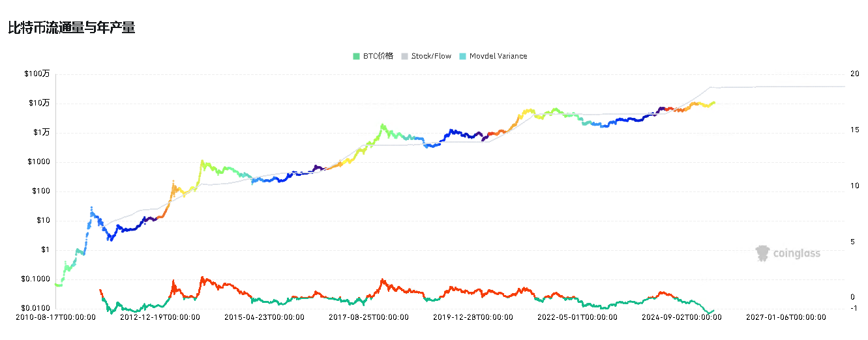Click the green BTC价格 legend swatch

(x=356, y=56)
